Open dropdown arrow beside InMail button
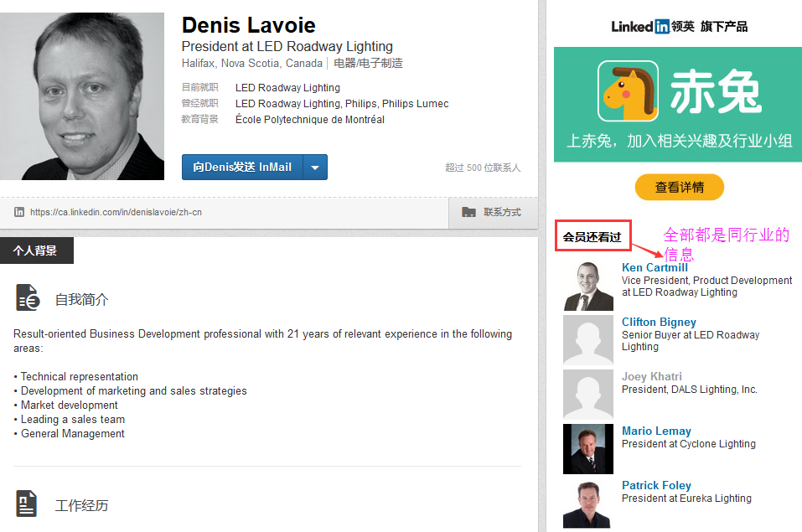The image size is (802, 532). pyautogui.click(x=315, y=168)
